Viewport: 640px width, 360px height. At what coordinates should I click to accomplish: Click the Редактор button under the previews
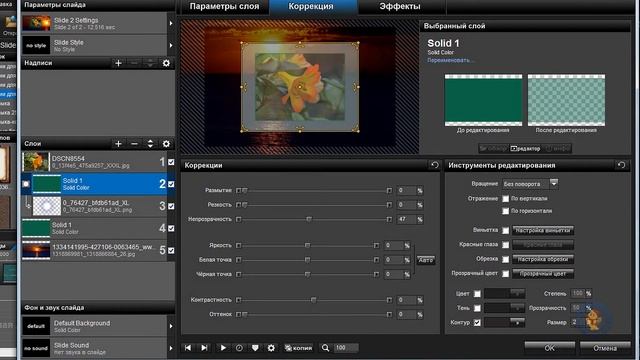pyautogui.click(x=525, y=149)
